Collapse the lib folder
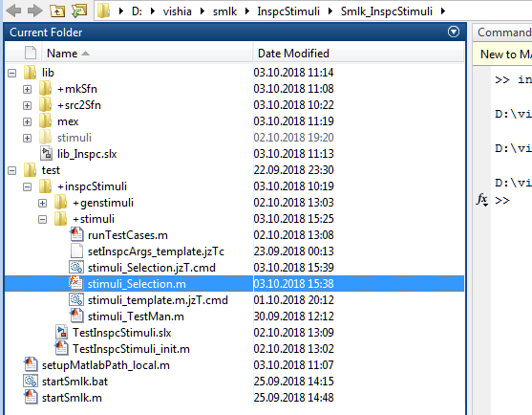Screen dimensions: 532x415 11,73
